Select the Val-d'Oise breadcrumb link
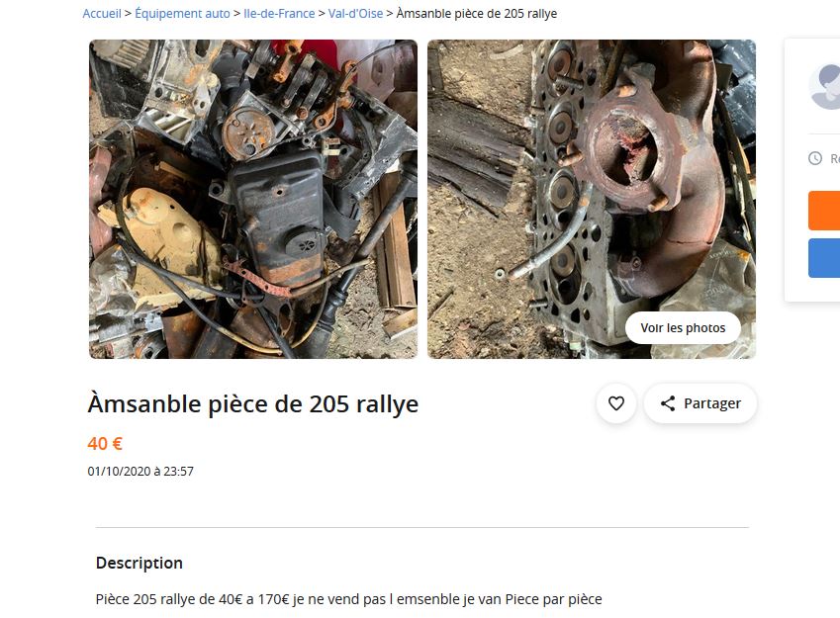This screenshot has width=840, height=618. (x=356, y=14)
